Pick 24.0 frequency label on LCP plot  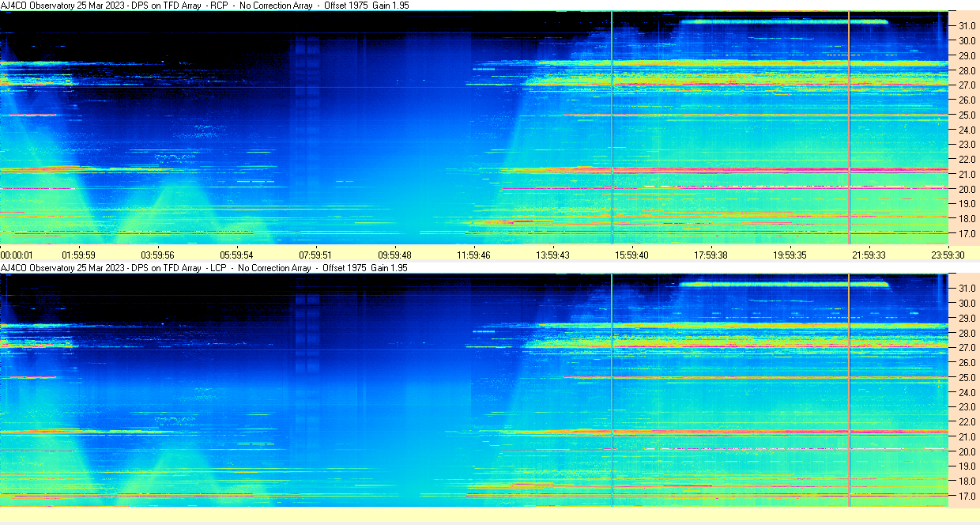click(x=967, y=392)
